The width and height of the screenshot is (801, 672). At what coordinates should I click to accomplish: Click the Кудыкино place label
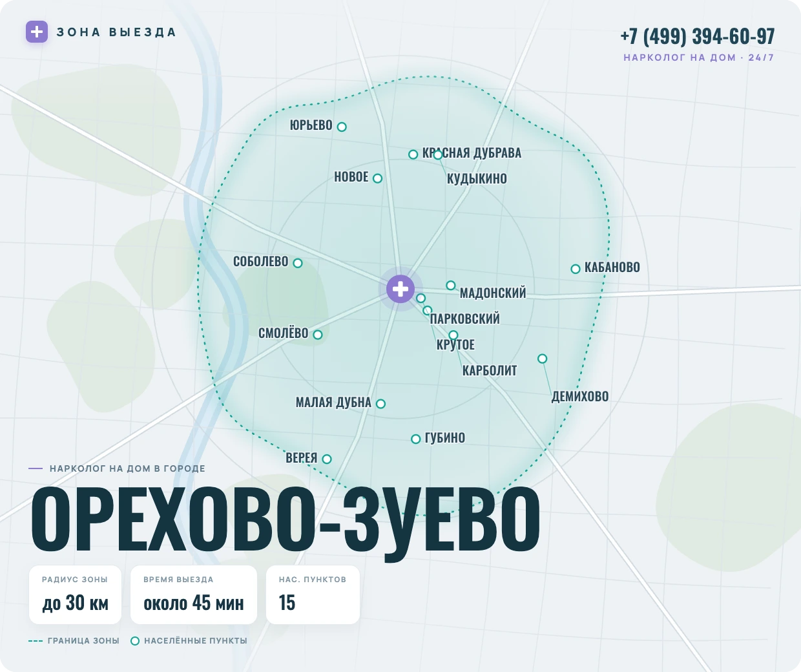pyautogui.click(x=477, y=179)
